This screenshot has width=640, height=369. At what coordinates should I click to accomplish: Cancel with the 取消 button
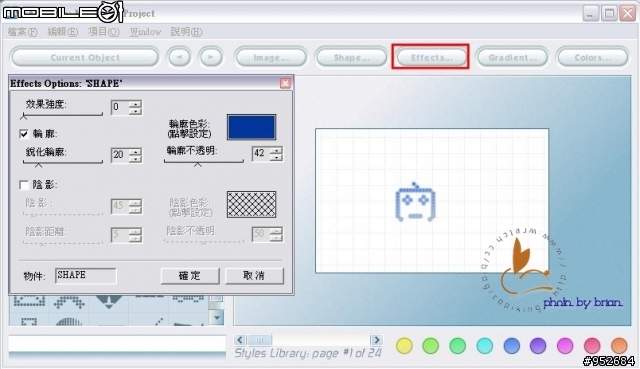click(x=254, y=276)
